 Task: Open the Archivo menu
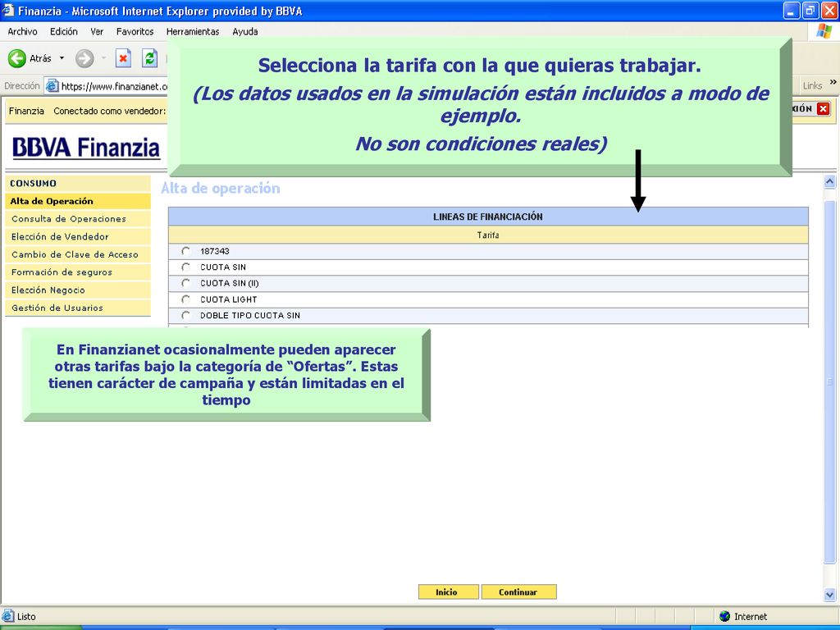tap(22, 32)
